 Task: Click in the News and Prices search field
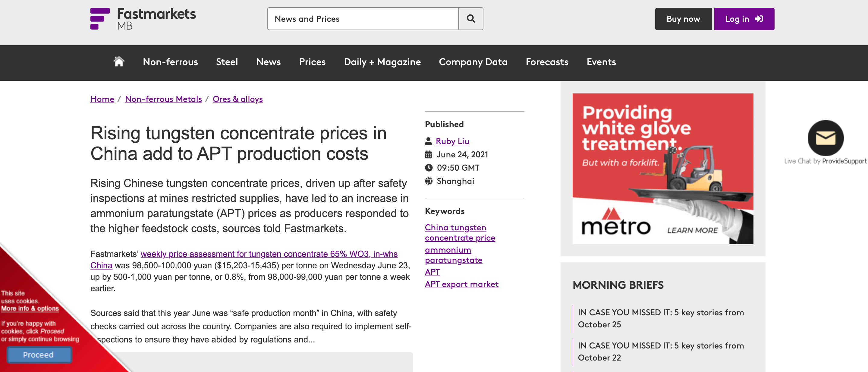(x=363, y=19)
